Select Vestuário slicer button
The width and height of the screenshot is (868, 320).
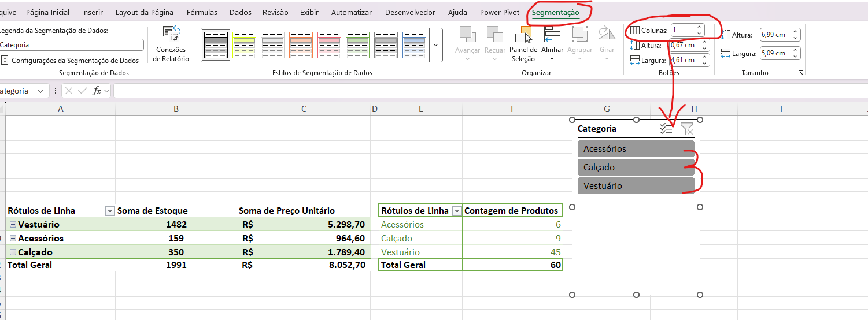coord(635,186)
